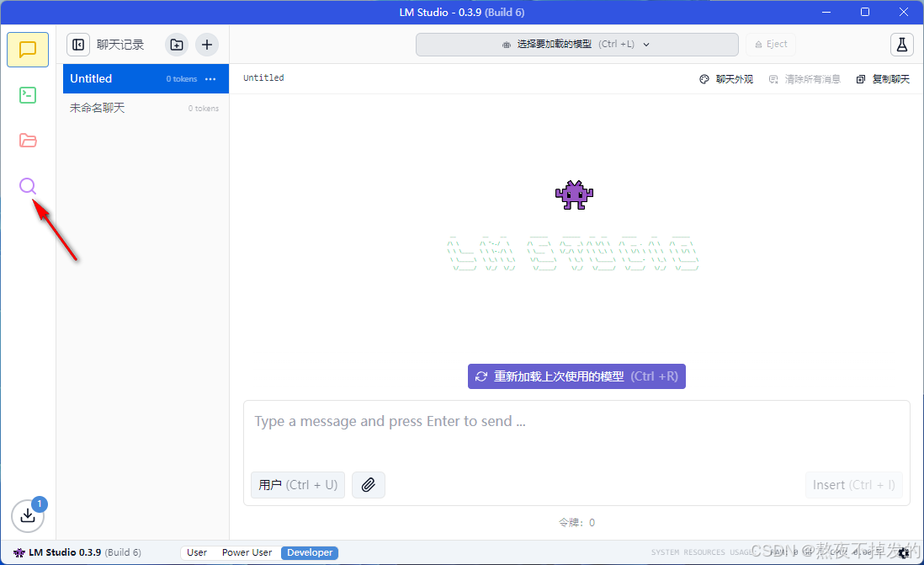This screenshot has width=924, height=565.
Task: Click SYSTEM RESOURCES USAGE status text
Action: 702,552
